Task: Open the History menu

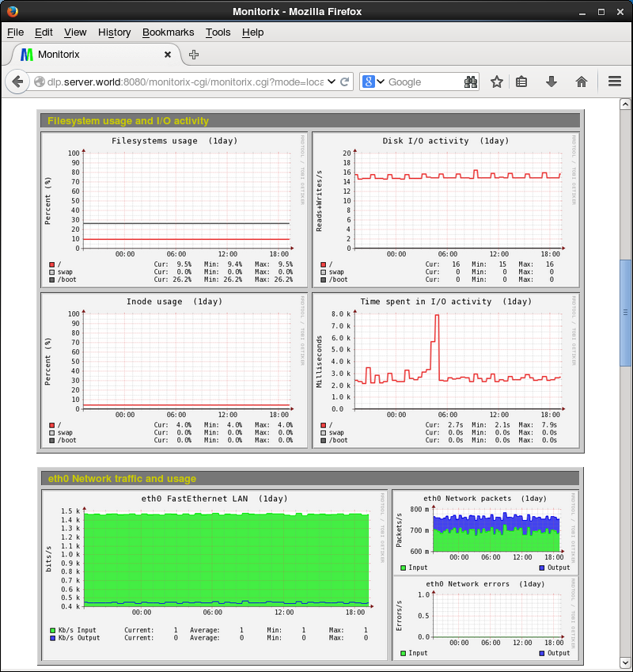Action: click(x=114, y=32)
